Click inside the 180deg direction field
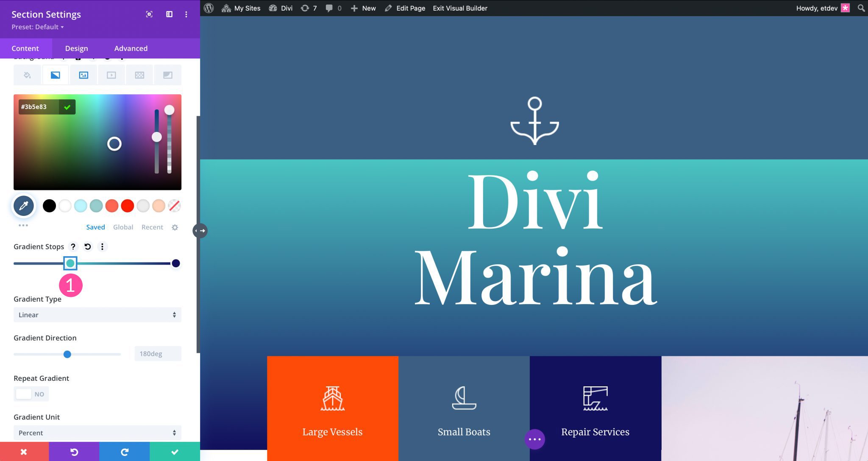Screen dimensions: 868x461 point(157,353)
